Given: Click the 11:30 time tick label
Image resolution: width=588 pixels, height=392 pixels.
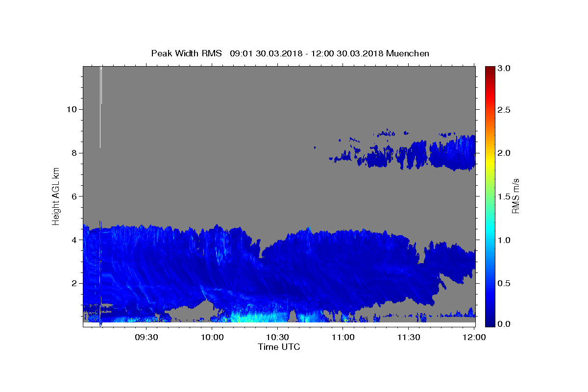Looking at the screenshot, I should tap(408, 337).
